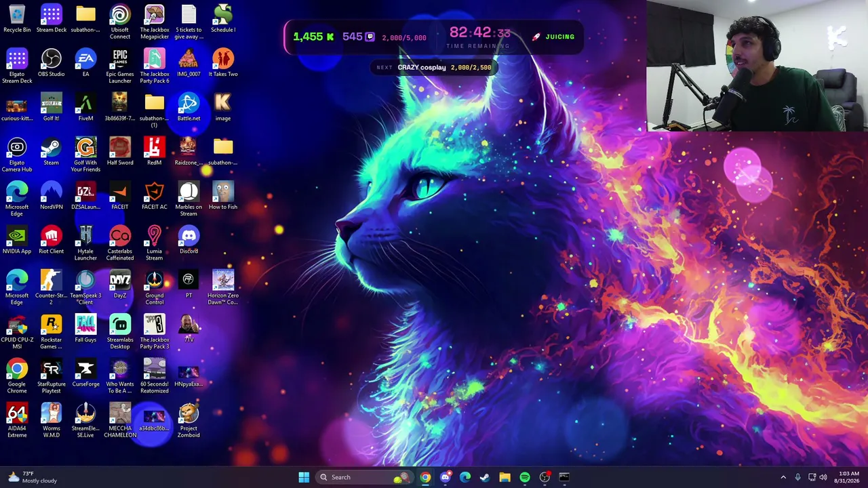Click the 60 Seconds! Reatomized icon

(x=155, y=376)
